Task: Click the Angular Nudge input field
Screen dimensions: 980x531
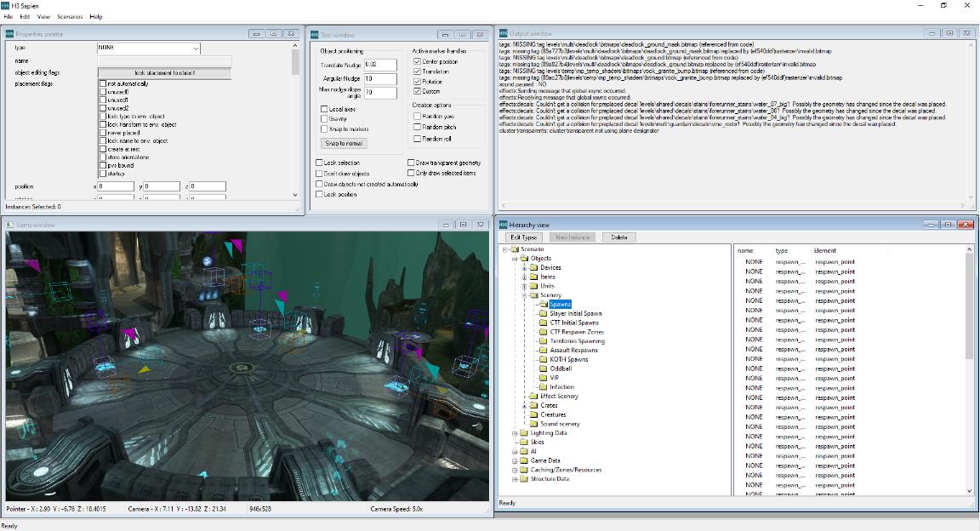Action: pyautogui.click(x=380, y=79)
